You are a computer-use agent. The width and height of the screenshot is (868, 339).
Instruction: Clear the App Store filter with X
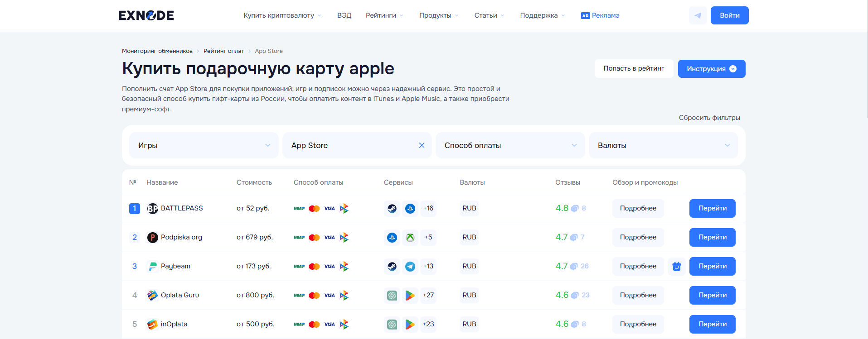click(x=422, y=145)
